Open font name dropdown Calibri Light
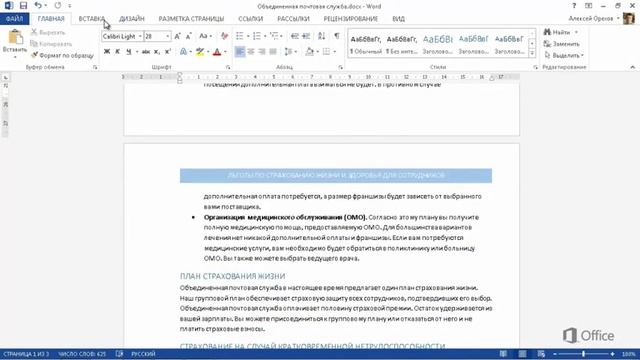The width and height of the screenshot is (640, 360). click(x=140, y=36)
